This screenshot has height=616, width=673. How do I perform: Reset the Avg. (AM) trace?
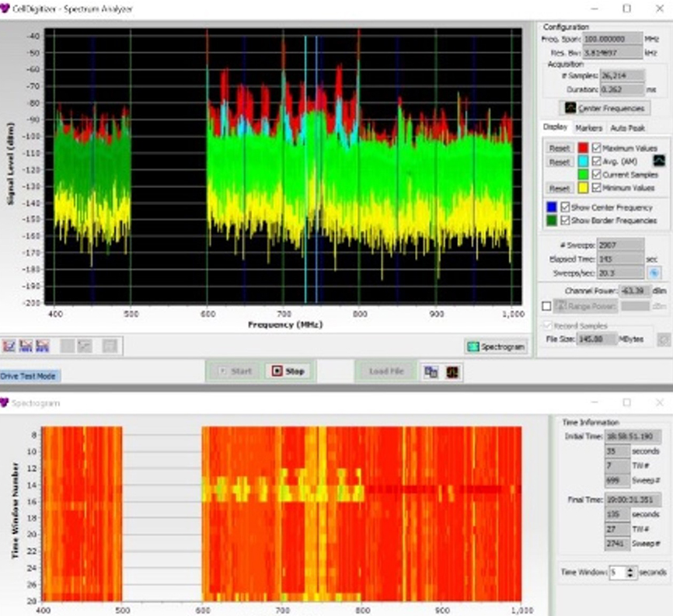[x=560, y=162]
